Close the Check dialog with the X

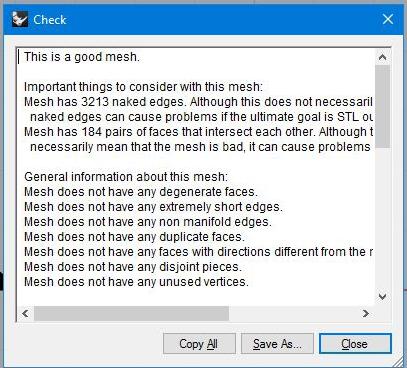tap(388, 19)
